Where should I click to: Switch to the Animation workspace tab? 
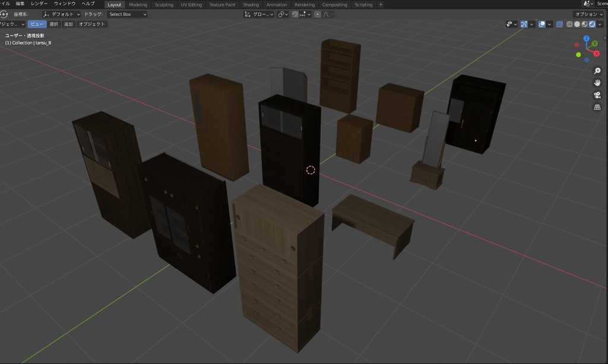pos(277,5)
